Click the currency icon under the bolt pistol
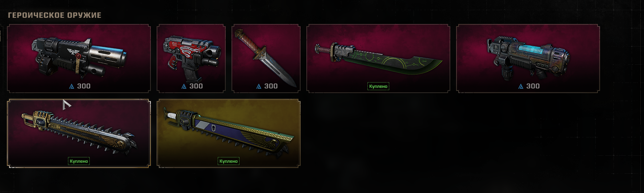 (x=72, y=87)
